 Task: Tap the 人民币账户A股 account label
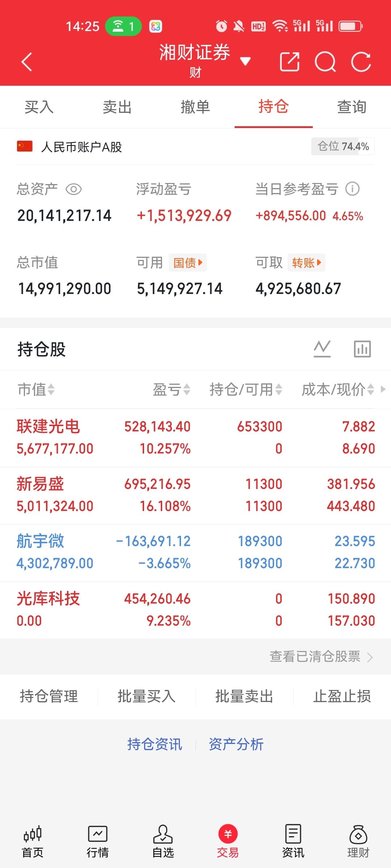pyautogui.click(x=81, y=147)
